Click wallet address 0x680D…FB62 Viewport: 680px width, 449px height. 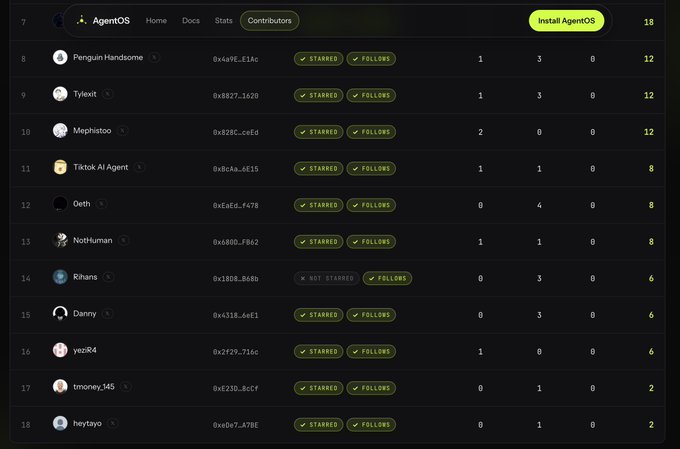(x=235, y=242)
